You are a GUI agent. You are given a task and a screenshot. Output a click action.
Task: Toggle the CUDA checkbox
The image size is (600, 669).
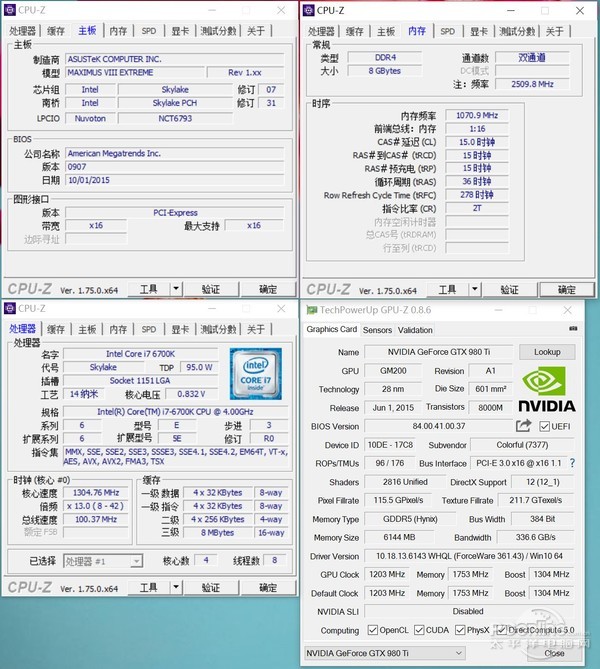click(419, 630)
